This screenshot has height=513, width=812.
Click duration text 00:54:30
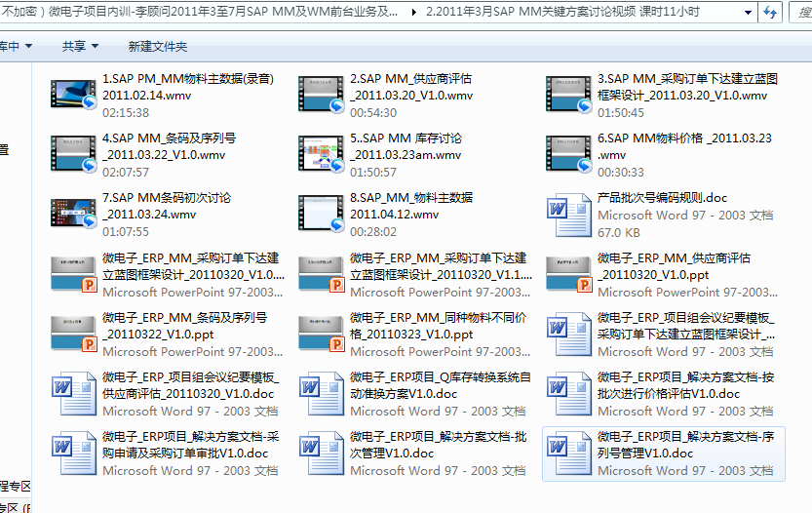click(373, 113)
